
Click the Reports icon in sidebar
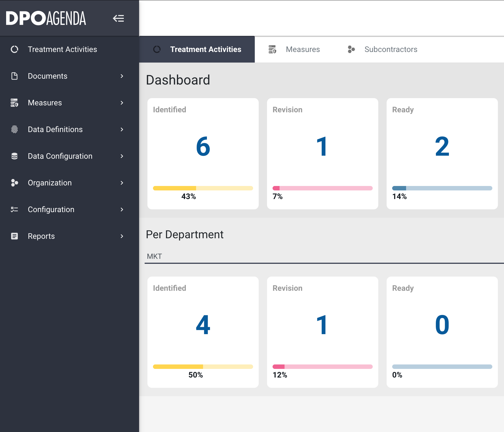pyautogui.click(x=14, y=236)
